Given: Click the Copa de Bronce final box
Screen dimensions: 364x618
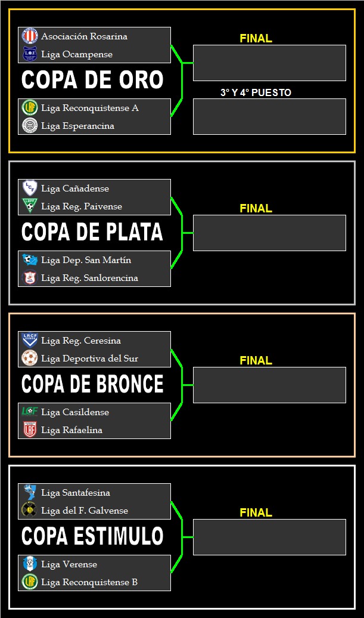Looking at the screenshot, I should pyautogui.click(x=269, y=385).
